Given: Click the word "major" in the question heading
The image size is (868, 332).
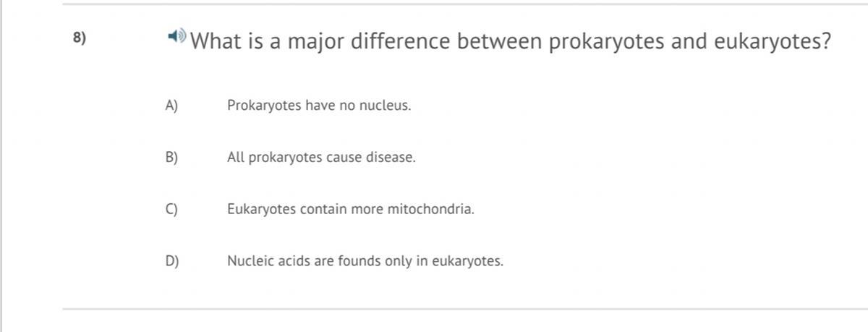Looking at the screenshot, I should 316,43.
